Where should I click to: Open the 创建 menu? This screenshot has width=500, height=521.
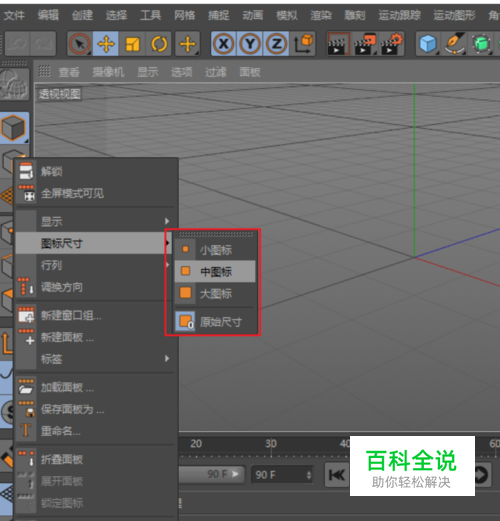pyautogui.click(x=82, y=15)
